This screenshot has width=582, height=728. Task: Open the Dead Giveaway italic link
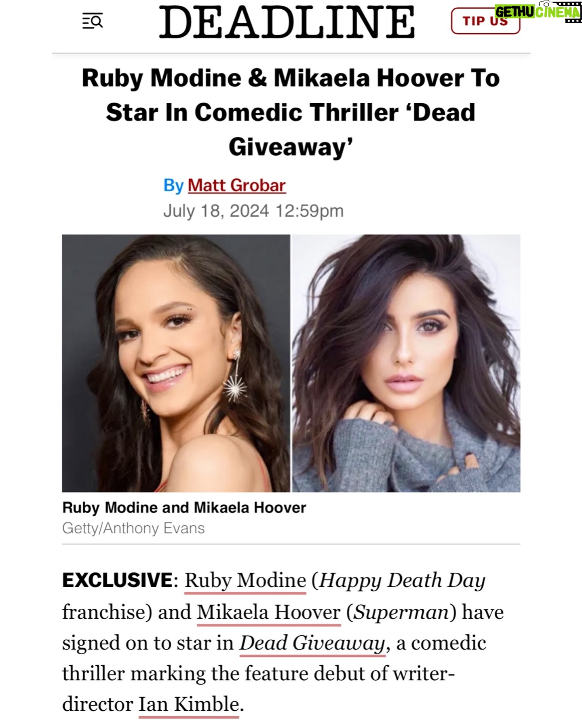pos(312,643)
